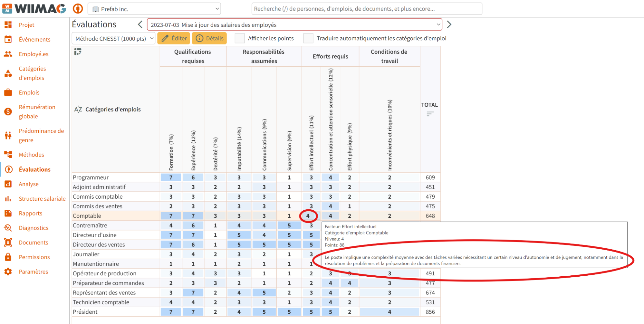The width and height of the screenshot is (644, 324).
Task: Open the Méthode CNESST dropdown
Action: pyautogui.click(x=113, y=39)
